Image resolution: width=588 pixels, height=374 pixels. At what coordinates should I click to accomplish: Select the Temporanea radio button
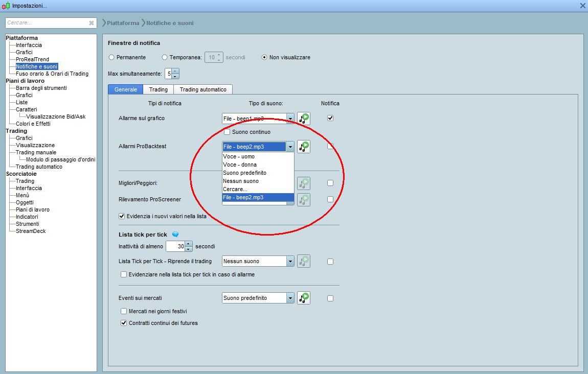165,57
